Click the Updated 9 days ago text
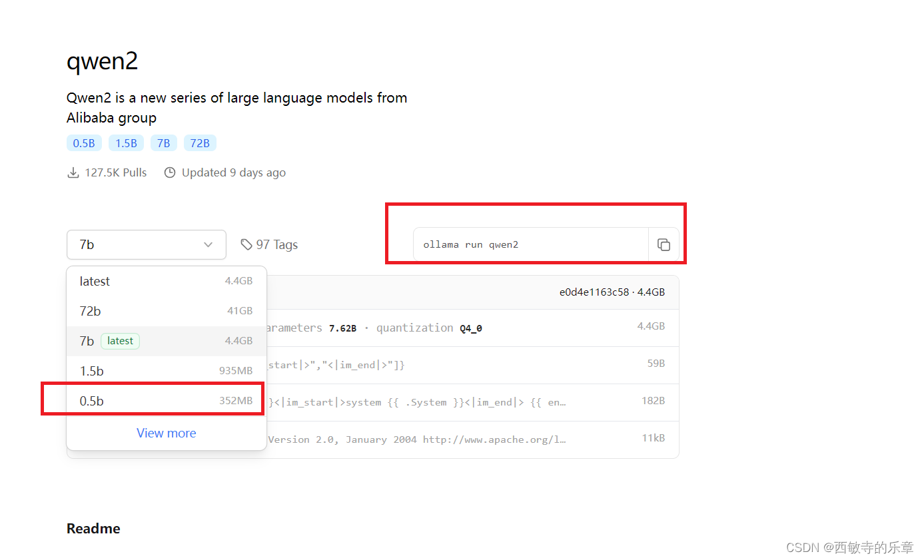924x560 pixels. pyautogui.click(x=234, y=172)
